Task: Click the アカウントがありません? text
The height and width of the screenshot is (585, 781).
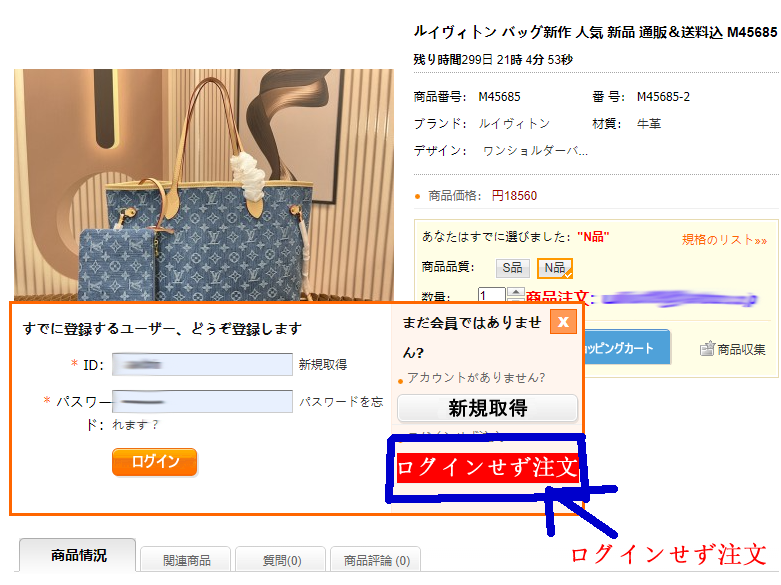Action: (476, 378)
